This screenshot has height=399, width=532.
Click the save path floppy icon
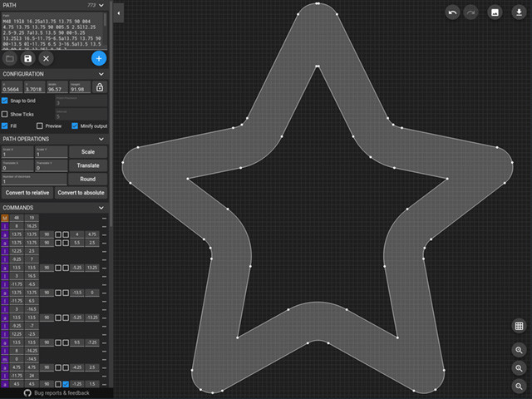[x=27, y=58]
